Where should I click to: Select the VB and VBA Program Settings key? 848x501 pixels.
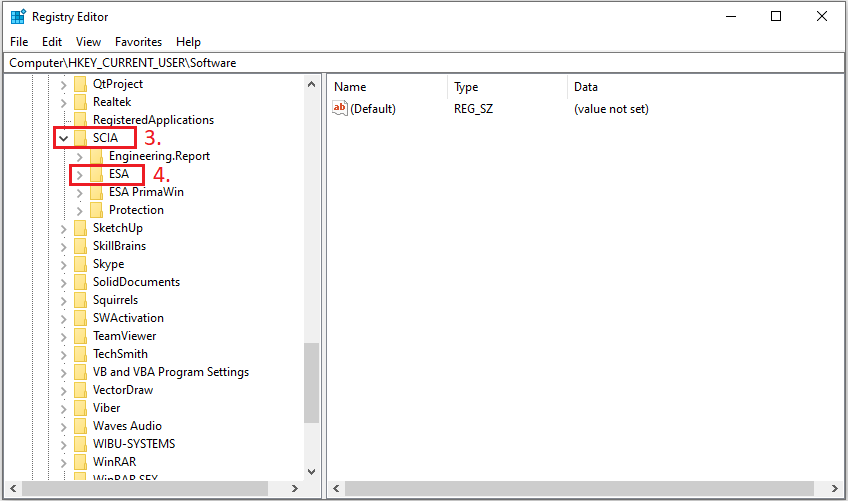click(x=171, y=372)
